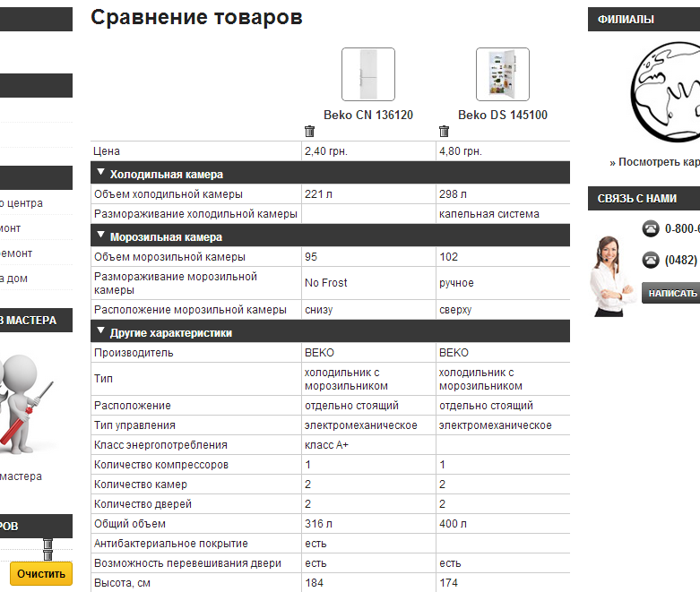Open Beko CN 136120 product thumbnail
Image resolution: width=700 pixels, height=592 pixels.
click(x=368, y=74)
